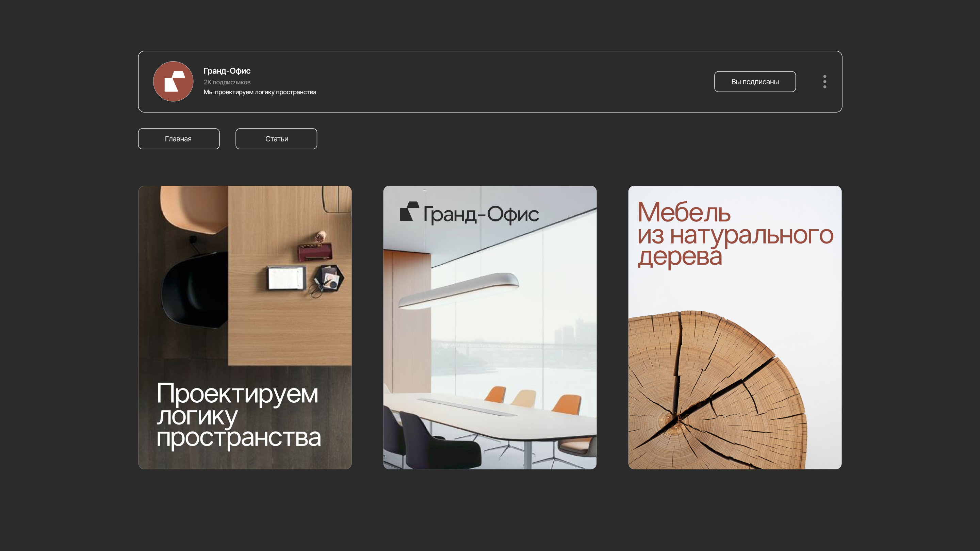980x551 pixels.
Task: Open the three-dot more options menu
Action: (824, 81)
